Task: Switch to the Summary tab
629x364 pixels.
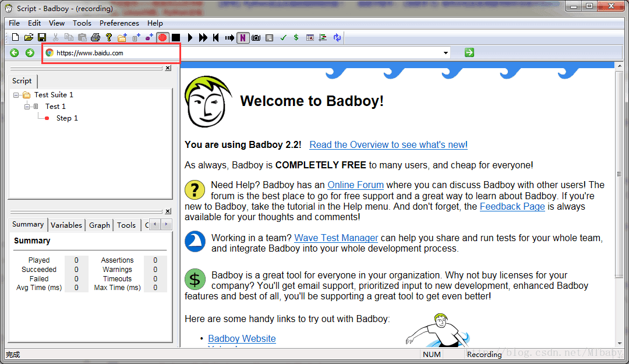Action: 28,224
